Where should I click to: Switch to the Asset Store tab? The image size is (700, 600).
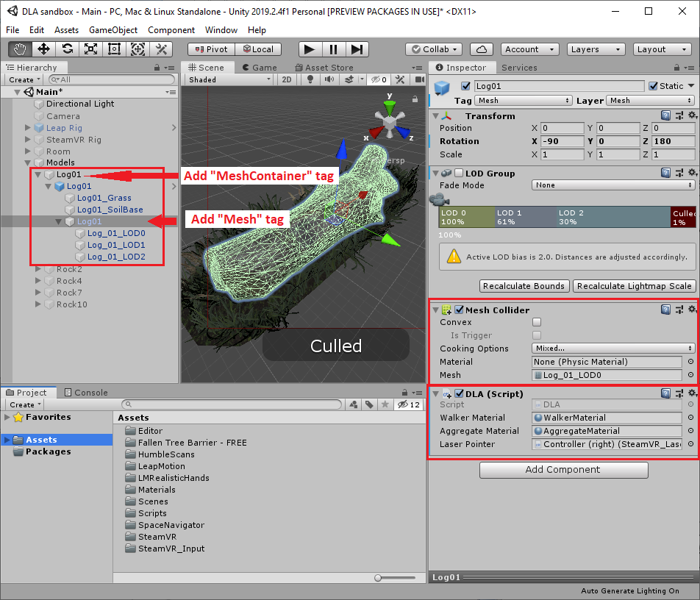324,68
